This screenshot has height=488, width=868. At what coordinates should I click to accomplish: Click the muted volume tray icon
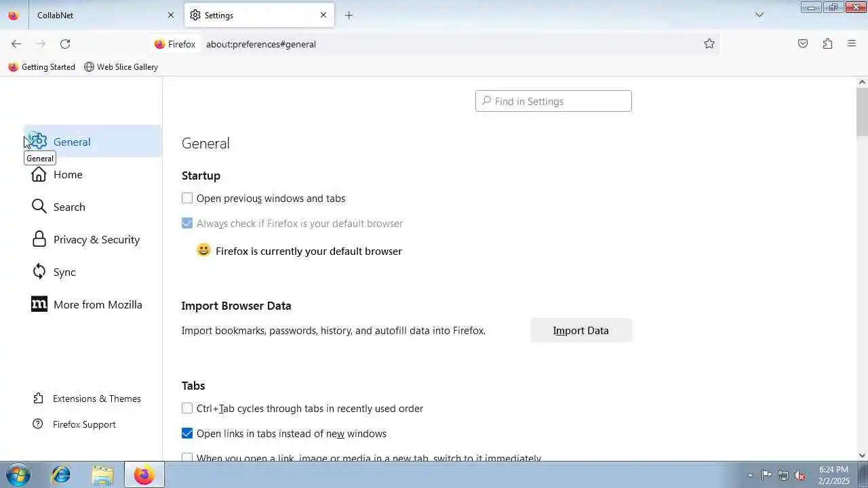(800, 475)
